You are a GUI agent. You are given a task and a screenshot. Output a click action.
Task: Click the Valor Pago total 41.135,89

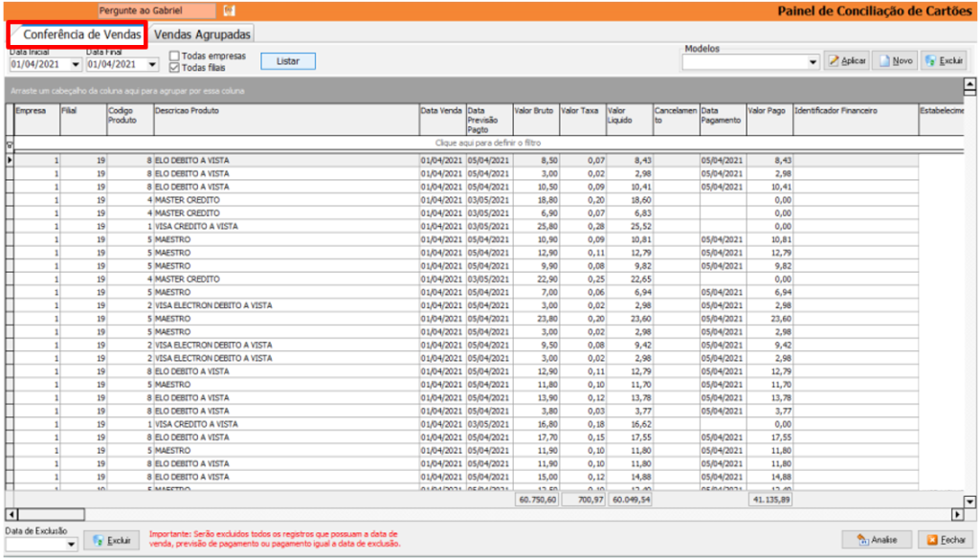pyautogui.click(x=770, y=500)
